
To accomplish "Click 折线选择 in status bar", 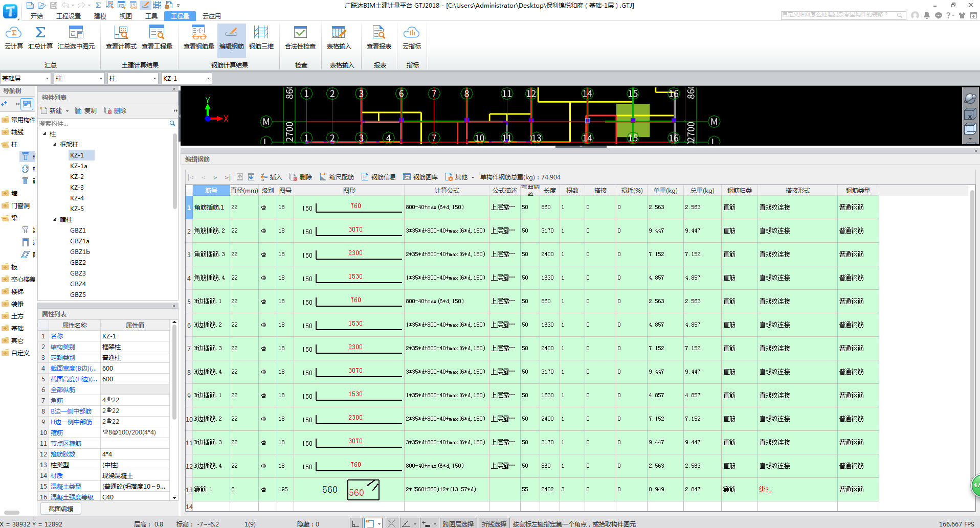I will 494,524.
